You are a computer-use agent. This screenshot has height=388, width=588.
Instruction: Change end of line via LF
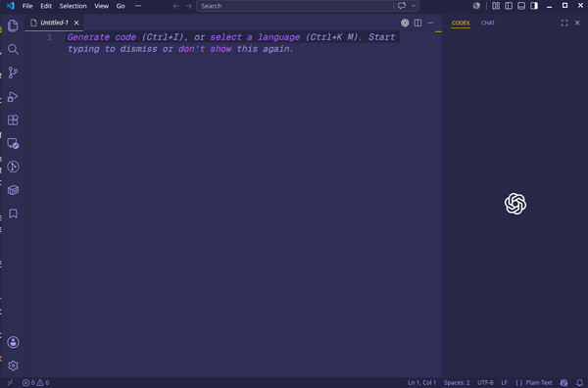505,383
